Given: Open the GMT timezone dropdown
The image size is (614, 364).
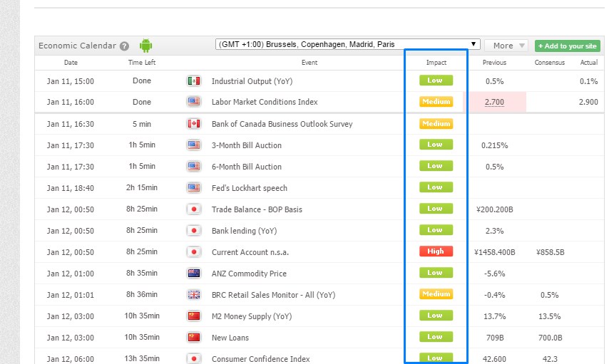Looking at the screenshot, I should coord(347,44).
